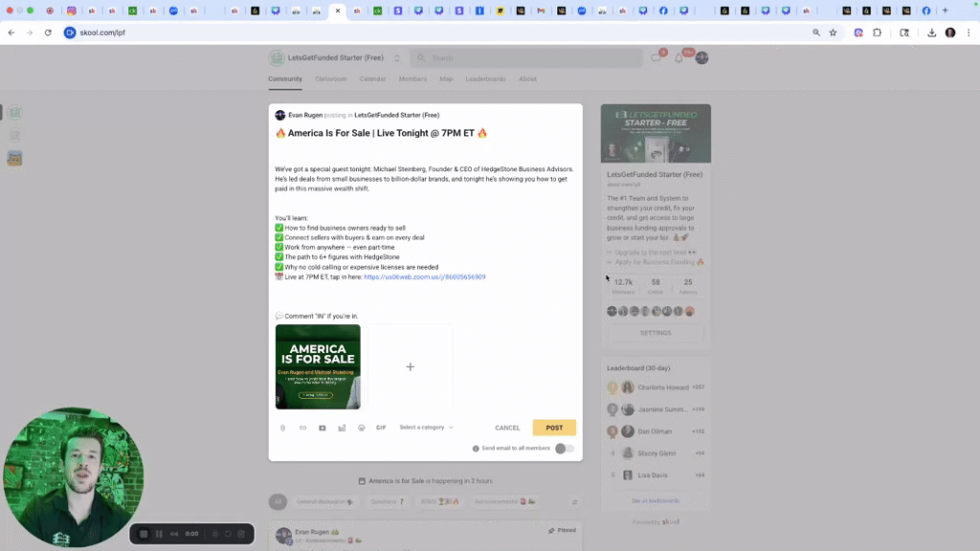The width and height of the screenshot is (980, 551).
Task: Click the attachment paperclip icon
Action: click(282, 428)
